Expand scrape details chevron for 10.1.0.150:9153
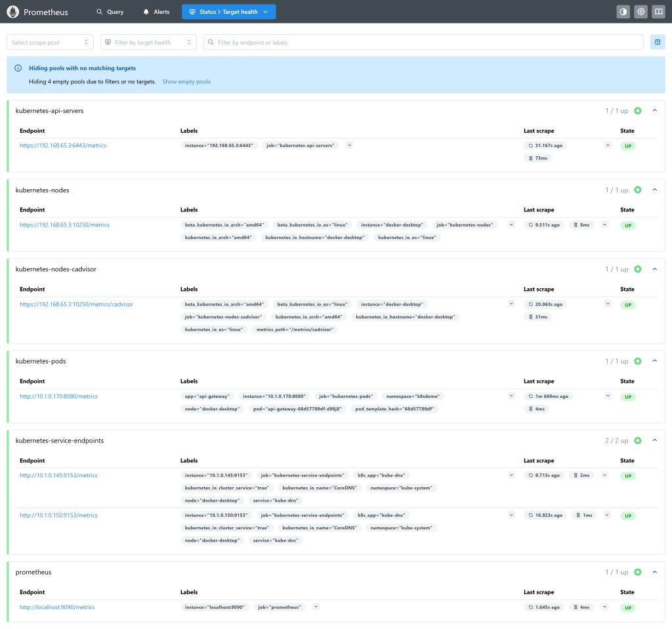The height and width of the screenshot is (629, 672). click(607, 515)
